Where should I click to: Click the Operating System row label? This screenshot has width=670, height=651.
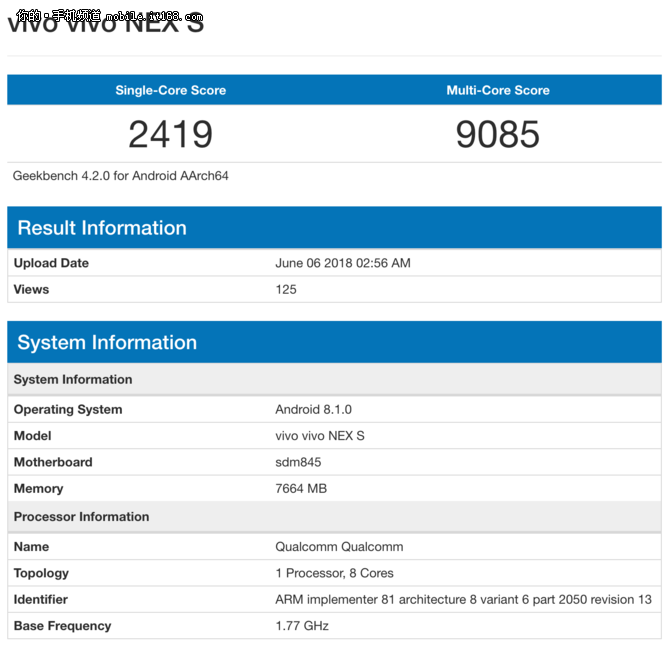pos(68,409)
